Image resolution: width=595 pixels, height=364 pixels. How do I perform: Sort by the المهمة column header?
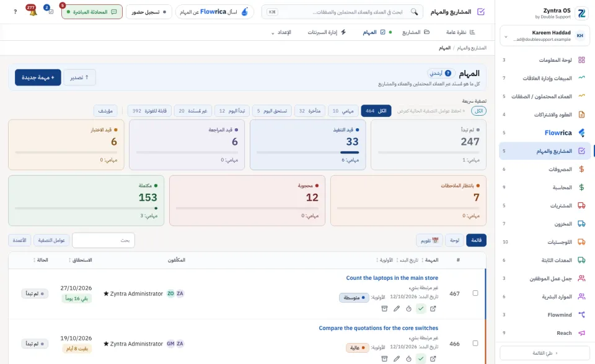pyautogui.click(x=430, y=260)
